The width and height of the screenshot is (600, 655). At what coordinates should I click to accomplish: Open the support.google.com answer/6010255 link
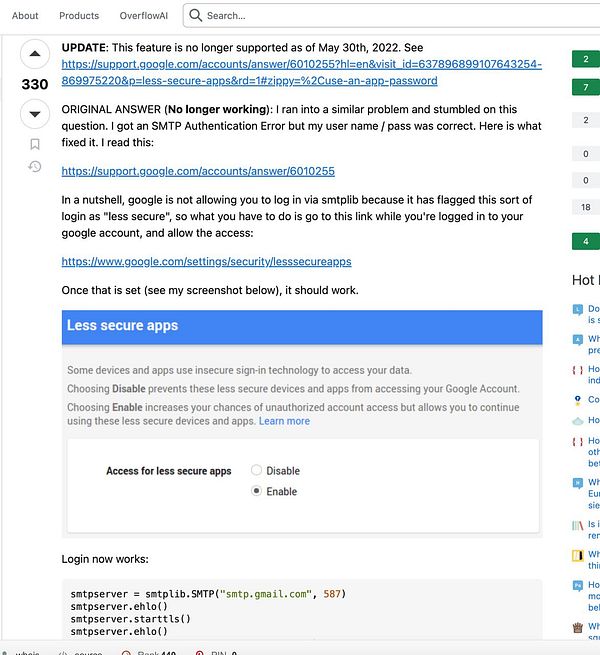(x=198, y=172)
